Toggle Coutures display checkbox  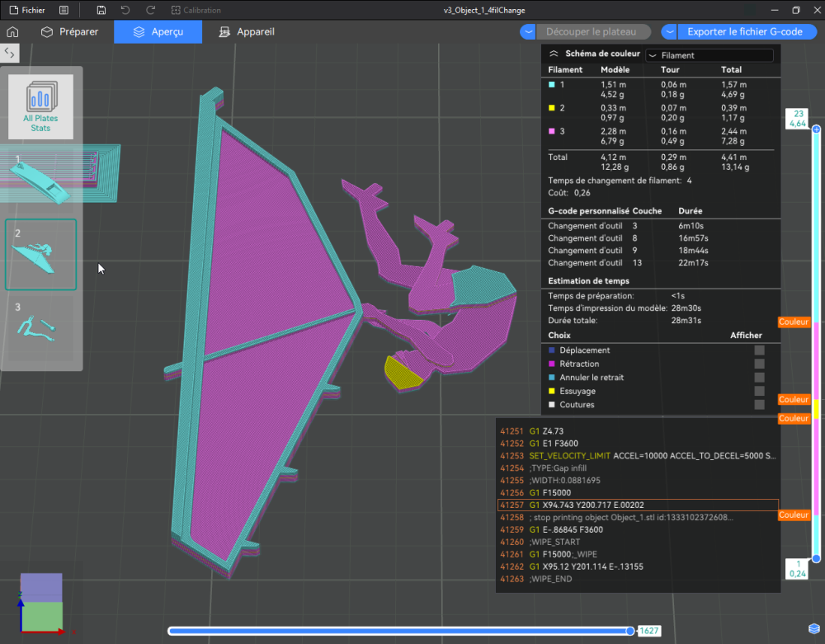[759, 405]
